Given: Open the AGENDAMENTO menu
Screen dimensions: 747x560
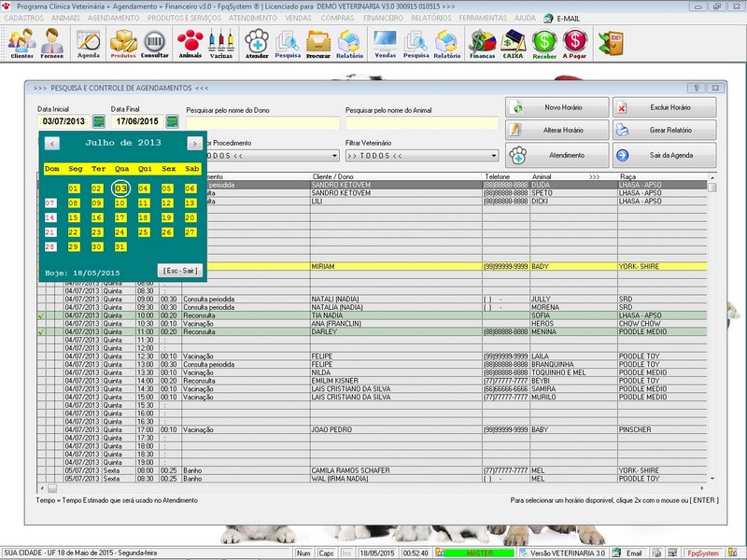Looking at the screenshot, I should click(113, 18).
